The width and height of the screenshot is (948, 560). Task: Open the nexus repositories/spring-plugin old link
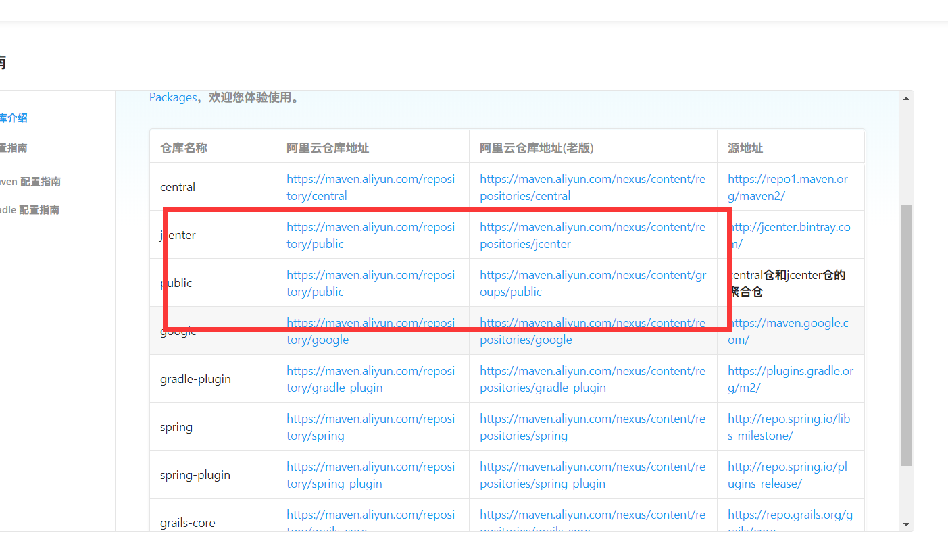pyautogui.click(x=593, y=475)
